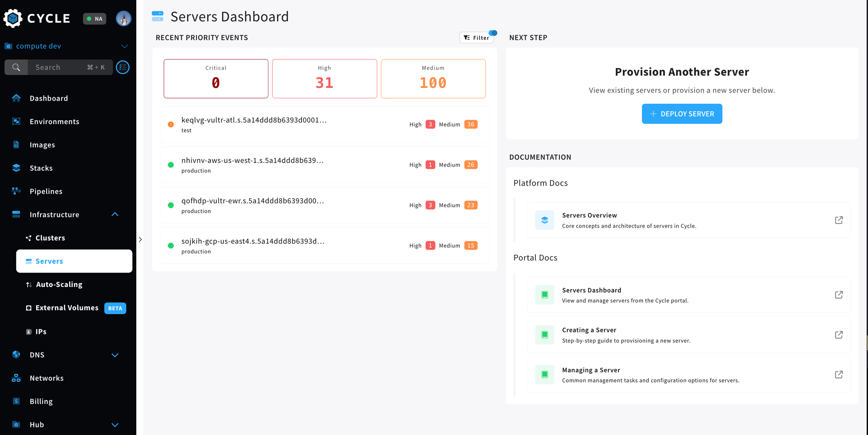868x435 pixels.
Task: Click Medium badge 36 on keqlvg row
Action: pyautogui.click(x=471, y=124)
